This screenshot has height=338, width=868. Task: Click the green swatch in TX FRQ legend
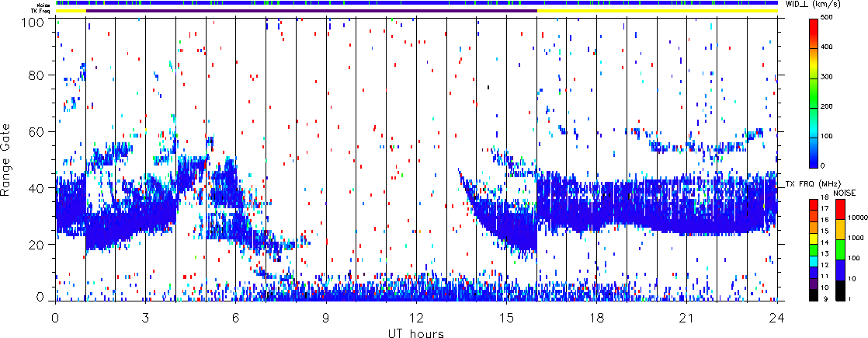(814, 250)
